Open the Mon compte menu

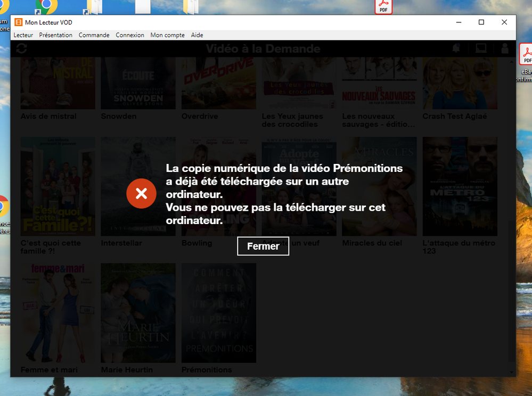[x=167, y=35]
